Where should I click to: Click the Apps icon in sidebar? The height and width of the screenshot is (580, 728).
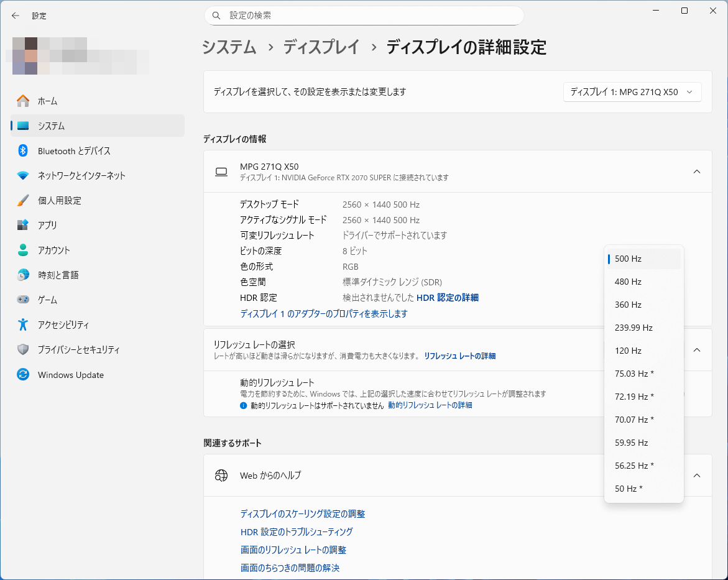coord(23,225)
